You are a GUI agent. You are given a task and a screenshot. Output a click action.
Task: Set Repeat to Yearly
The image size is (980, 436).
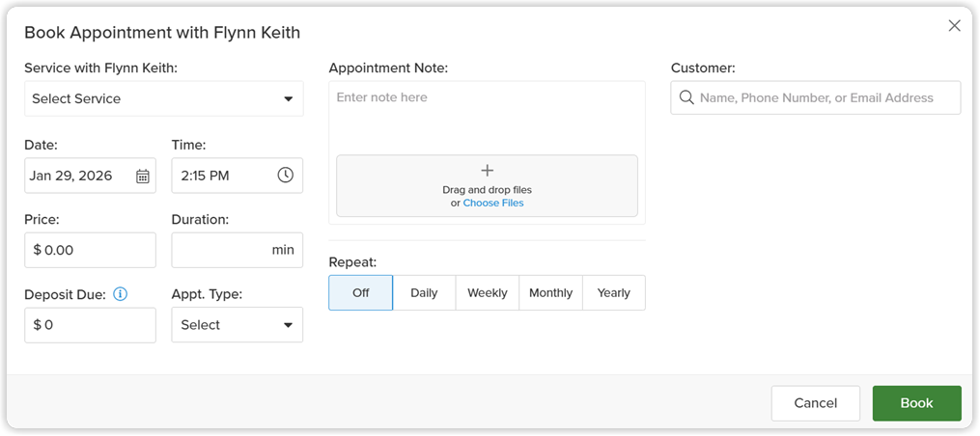[614, 293]
